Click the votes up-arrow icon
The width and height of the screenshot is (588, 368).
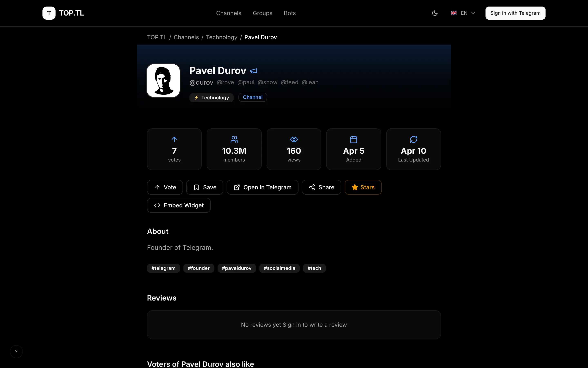[174, 139]
